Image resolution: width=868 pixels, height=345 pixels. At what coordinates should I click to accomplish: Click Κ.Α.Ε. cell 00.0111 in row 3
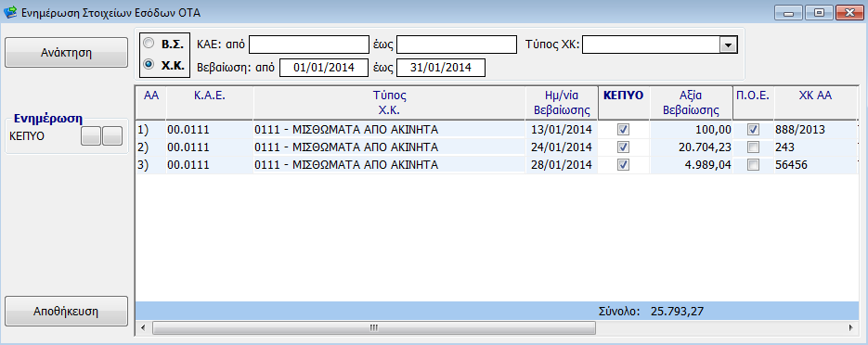210,165
